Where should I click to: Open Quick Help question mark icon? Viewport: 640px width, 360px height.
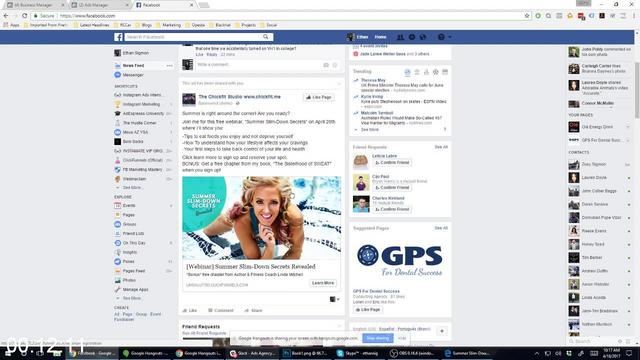tap(441, 37)
